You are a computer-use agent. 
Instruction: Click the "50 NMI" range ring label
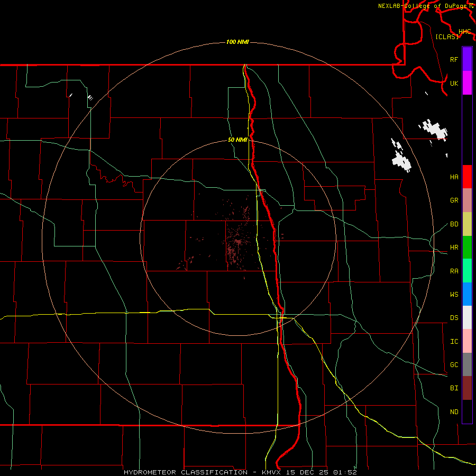pos(237,140)
